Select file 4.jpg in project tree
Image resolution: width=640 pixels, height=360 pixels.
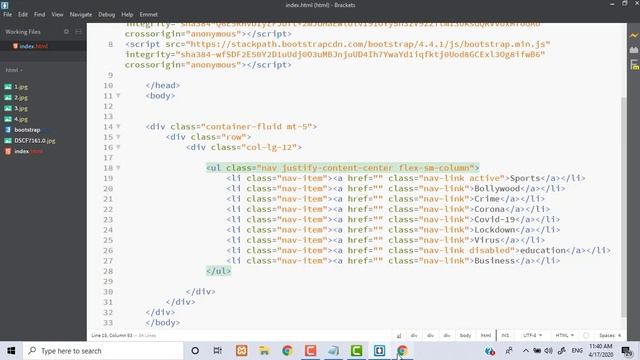[21, 119]
